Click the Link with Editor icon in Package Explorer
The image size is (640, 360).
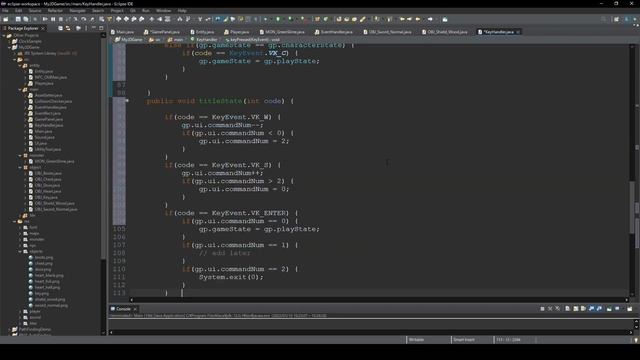[x=68, y=28]
